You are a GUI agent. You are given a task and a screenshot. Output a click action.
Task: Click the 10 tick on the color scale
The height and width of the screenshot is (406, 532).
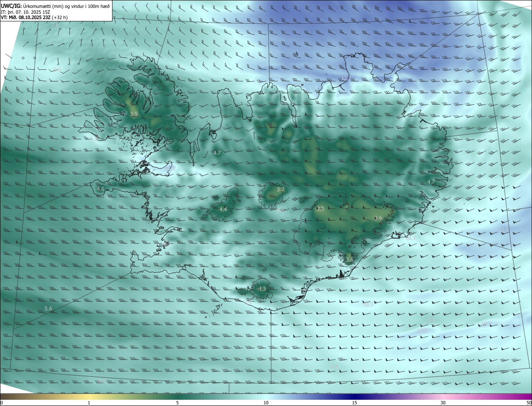266,403
